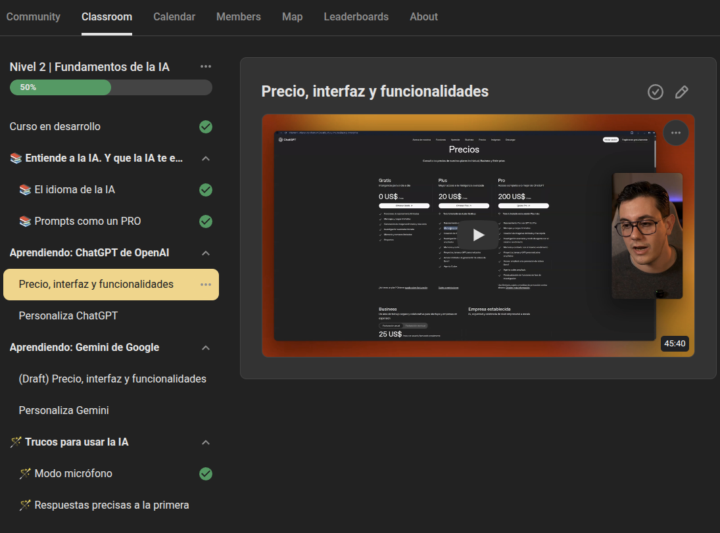Select the Classroom tab
This screenshot has height=533, width=720.
pos(107,17)
